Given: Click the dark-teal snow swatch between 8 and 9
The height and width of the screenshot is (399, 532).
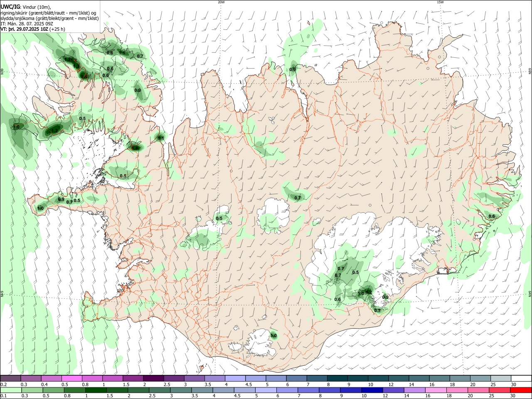Looking at the screenshot, I should 337,379.
